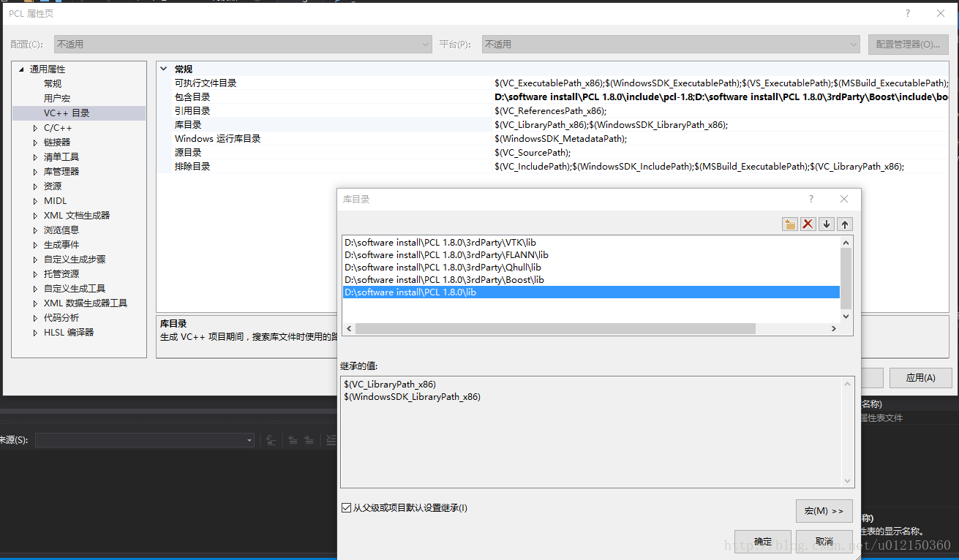Click find message in code icon in output toolbar
Image resolution: width=959 pixels, height=560 pixels.
(x=271, y=440)
